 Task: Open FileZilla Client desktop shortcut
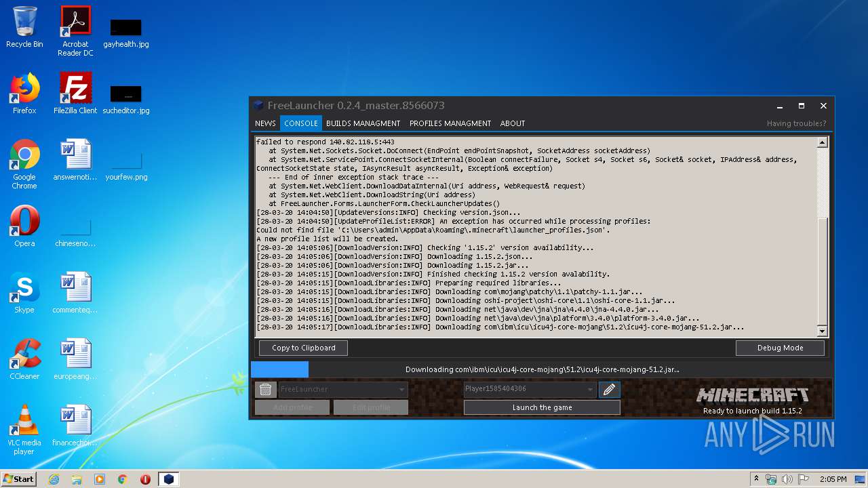75,94
